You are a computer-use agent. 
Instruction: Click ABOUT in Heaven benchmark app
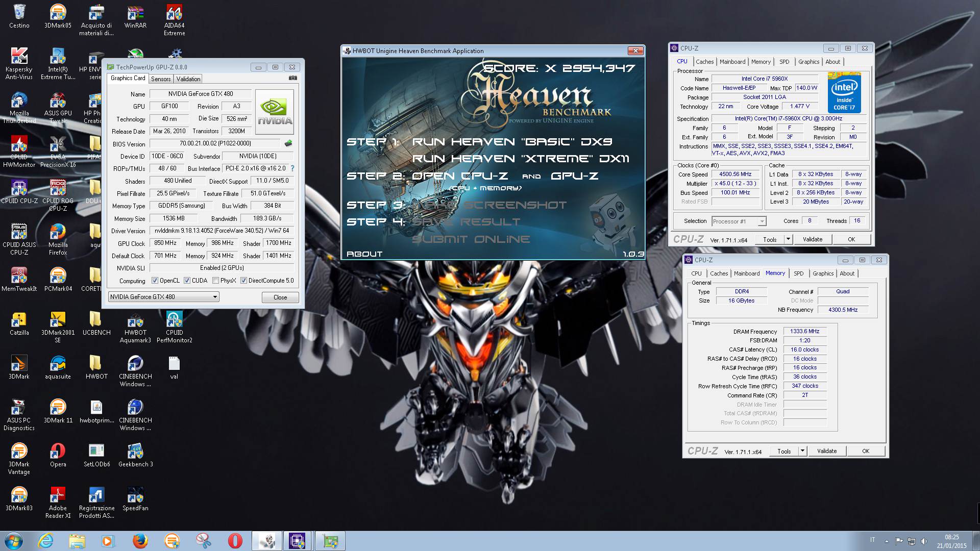tap(364, 254)
